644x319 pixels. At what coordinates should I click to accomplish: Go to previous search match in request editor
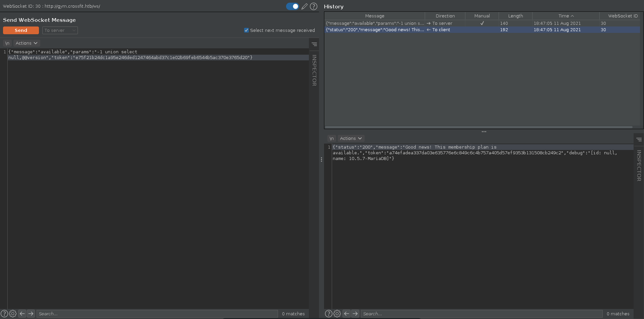22,314
